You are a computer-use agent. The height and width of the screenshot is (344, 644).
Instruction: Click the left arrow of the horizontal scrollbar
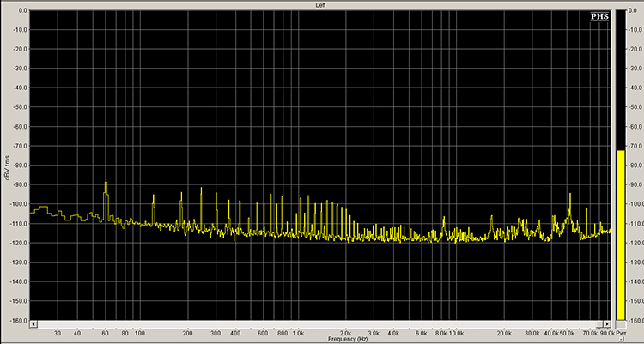click(34, 325)
